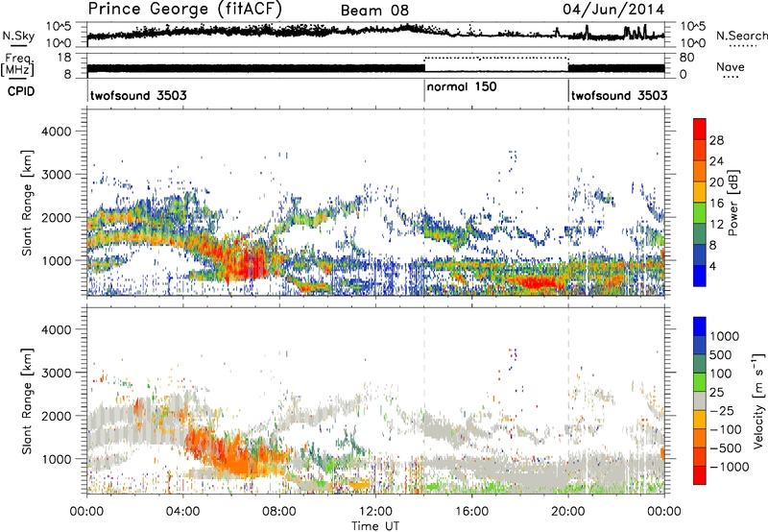Select 'twofsound 3503' label starting at 20:00
Screen dimensions: 768x532
pyautogui.click(x=619, y=95)
